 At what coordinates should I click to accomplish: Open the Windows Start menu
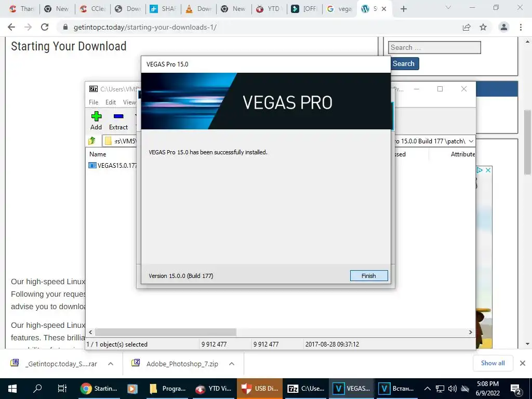pyautogui.click(x=12, y=388)
